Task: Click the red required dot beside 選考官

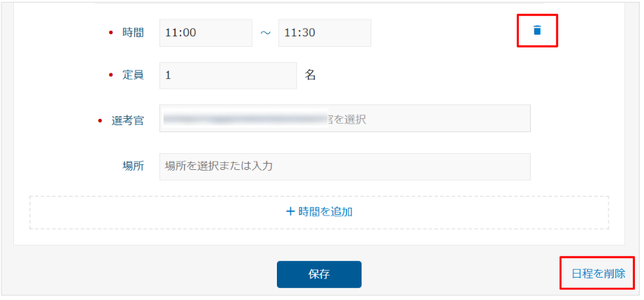Action: pos(100,120)
